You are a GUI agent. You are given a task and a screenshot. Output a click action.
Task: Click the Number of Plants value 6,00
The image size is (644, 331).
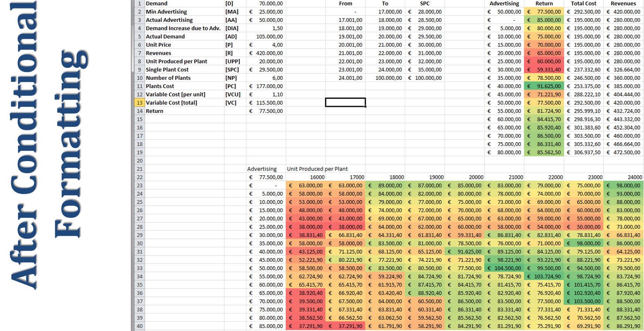pyautogui.click(x=266, y=78)
